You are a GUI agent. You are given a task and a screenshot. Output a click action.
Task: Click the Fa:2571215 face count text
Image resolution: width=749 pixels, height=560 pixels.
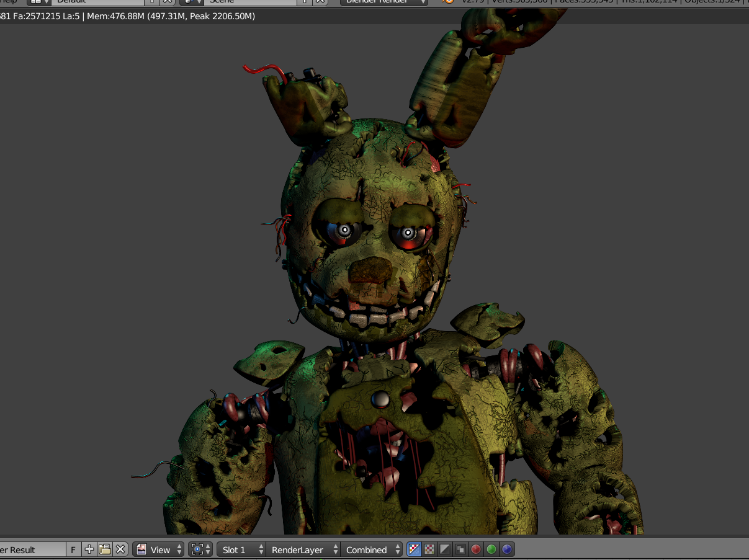point(37,16)
